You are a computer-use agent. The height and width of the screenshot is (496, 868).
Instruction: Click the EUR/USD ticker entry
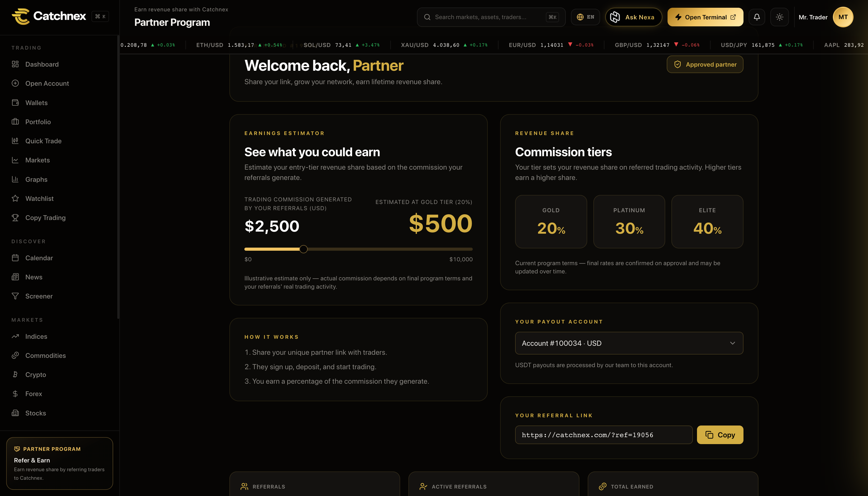(551, 45)
